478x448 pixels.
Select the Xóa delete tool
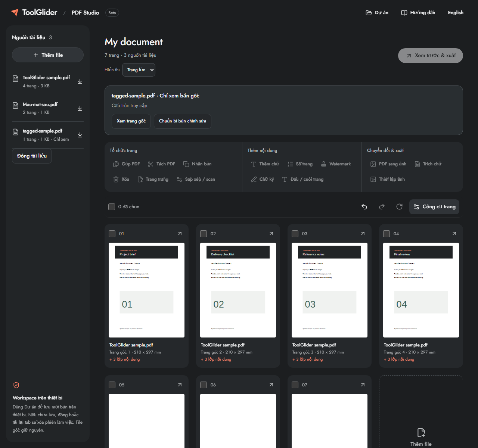[121, 179]
